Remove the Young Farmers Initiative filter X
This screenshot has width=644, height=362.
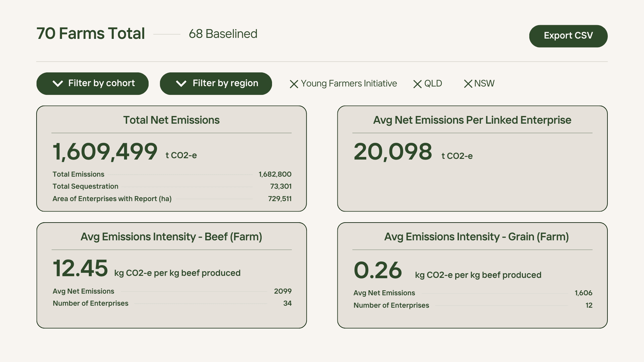pyautogui.click(x=294, y=84)
